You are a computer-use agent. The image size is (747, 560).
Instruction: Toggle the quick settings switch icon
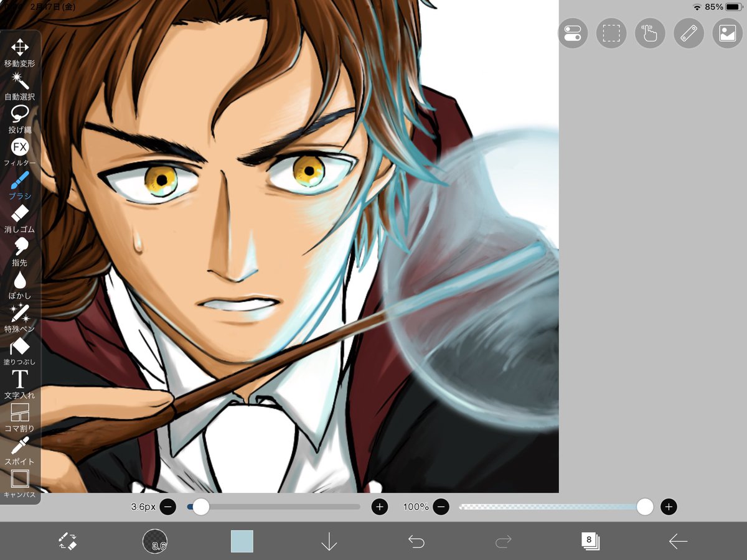pyautogui.click(x=573, y=33)
